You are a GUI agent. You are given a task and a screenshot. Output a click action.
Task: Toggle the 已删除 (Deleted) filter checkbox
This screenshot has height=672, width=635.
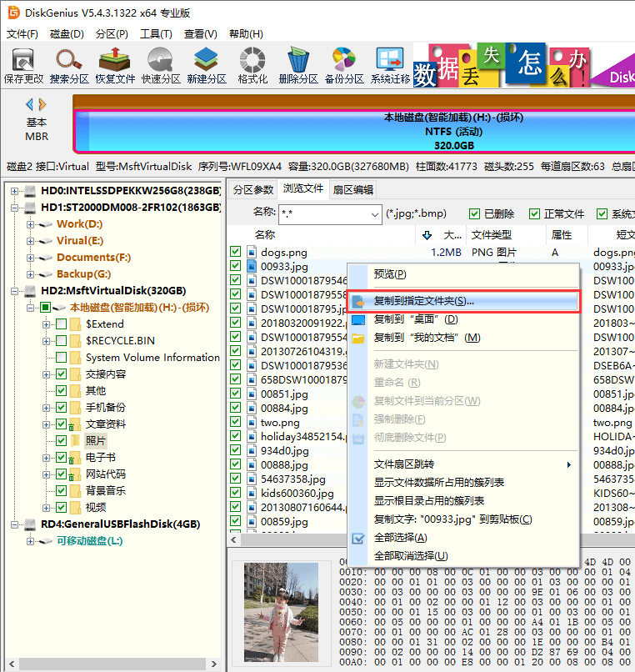click(x=475, y=214)
